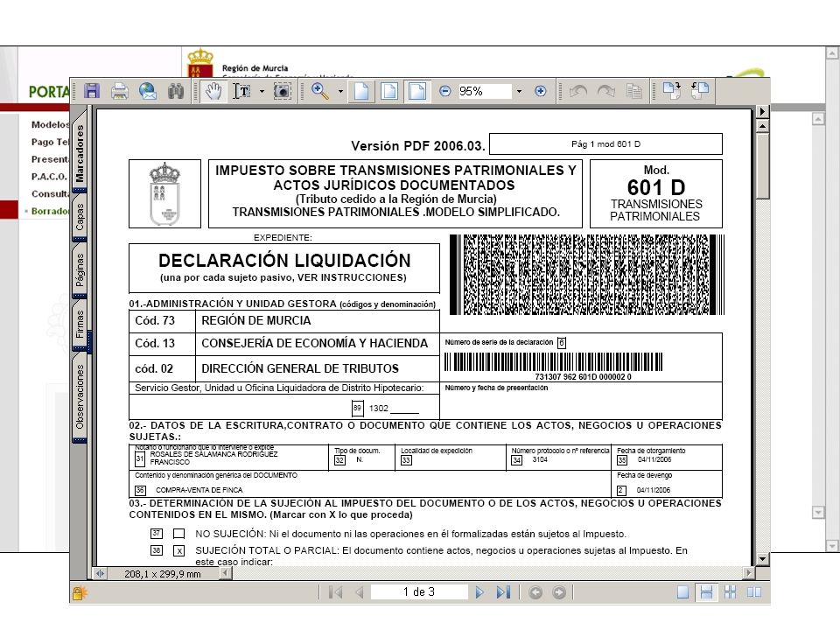
Task: Print the PDF document
Action: [120, 91]
